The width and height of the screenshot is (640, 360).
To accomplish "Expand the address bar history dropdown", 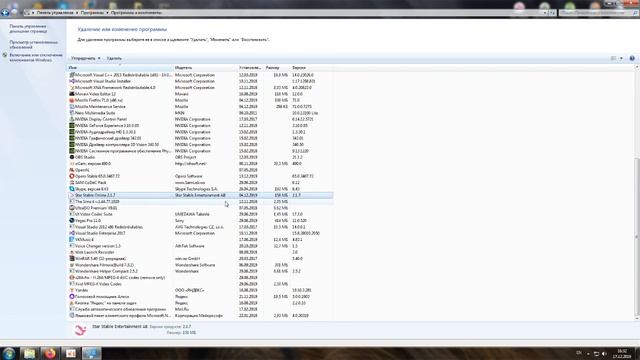I will tap(544, 13).
